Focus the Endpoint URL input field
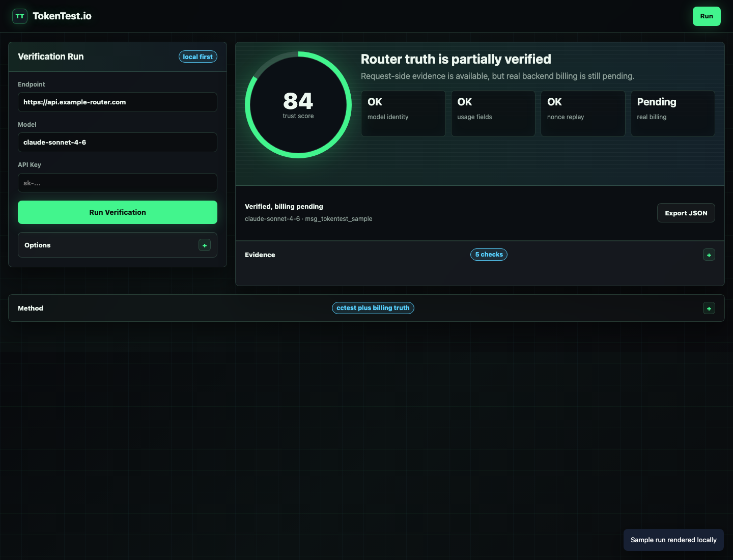The image size is (733, 560). [118, 102]
